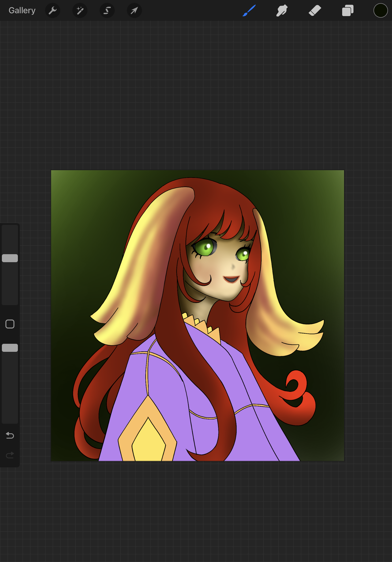Activate the Selection tool
Viewport: 392px width, 562px height.
point(107,10)
